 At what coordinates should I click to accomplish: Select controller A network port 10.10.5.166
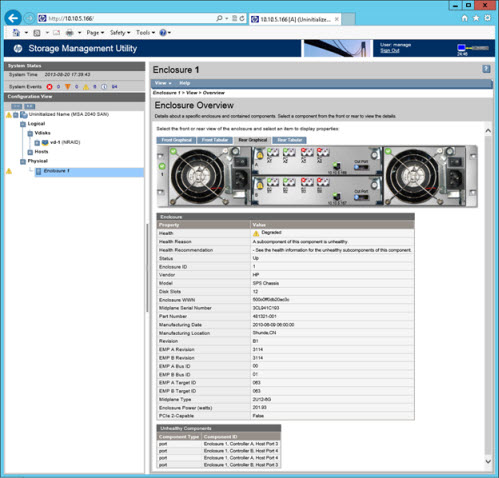coord(337,167)
